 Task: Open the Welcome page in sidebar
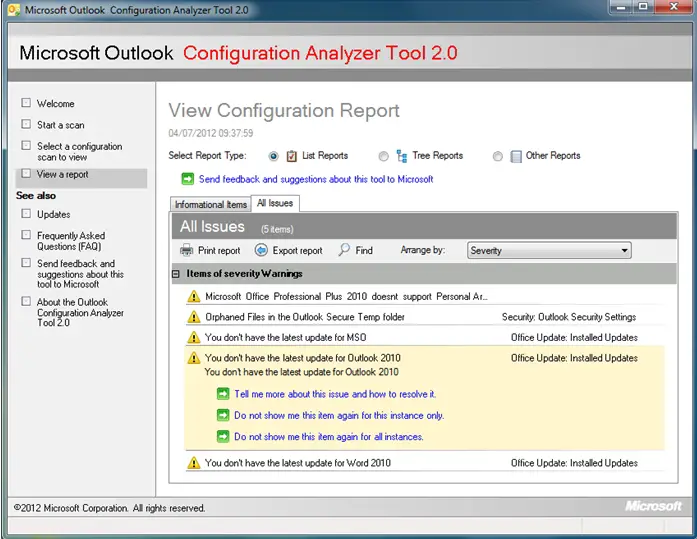(56, 104)
